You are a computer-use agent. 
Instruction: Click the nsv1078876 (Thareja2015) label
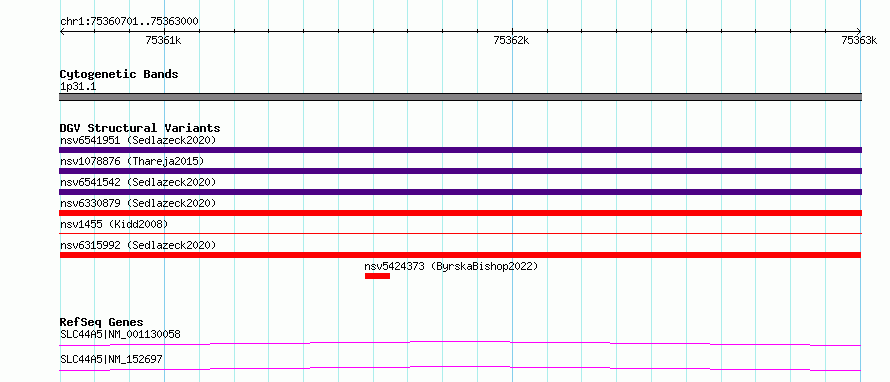click(x=132, y=161)
